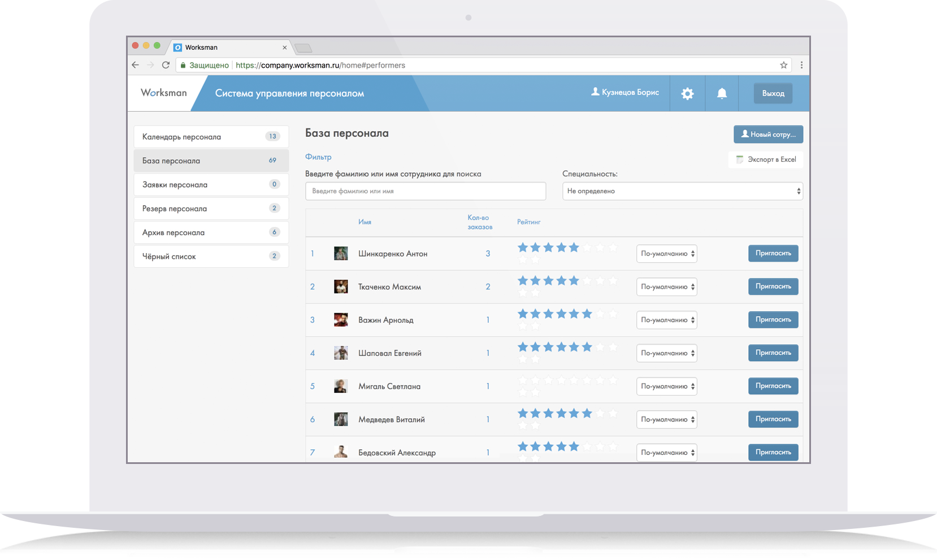Set Мигаль Светлана rating to one star
The width and height of the screenshot is (937, 560).
[x=523, y=380]
